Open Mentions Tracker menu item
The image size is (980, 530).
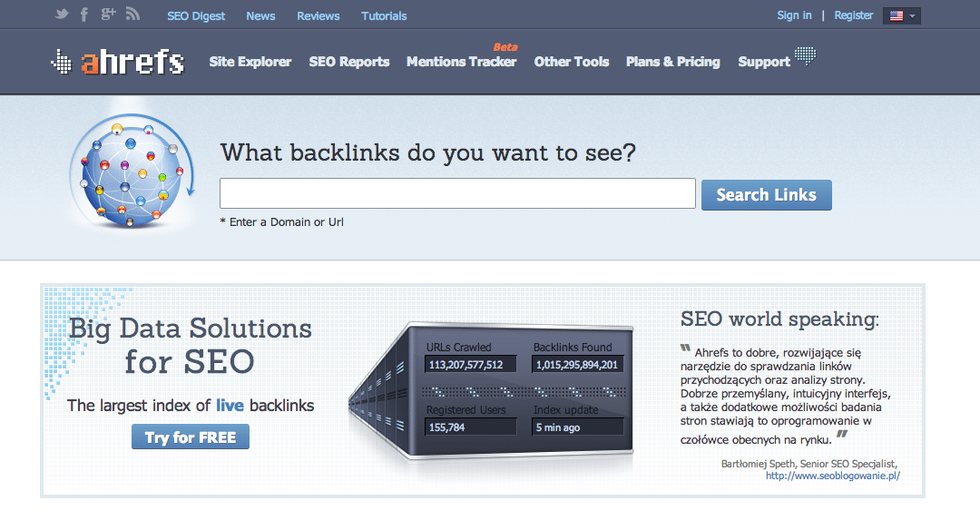pos(461,62)
